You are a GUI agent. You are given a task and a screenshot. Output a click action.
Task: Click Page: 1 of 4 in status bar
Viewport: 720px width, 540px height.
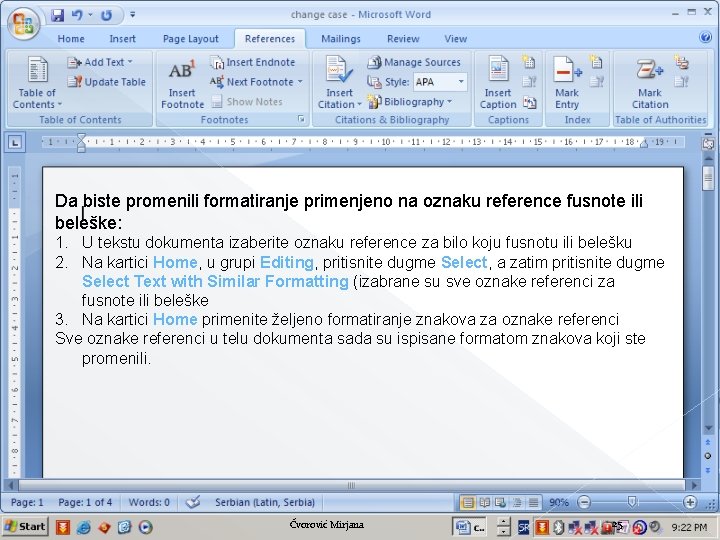tap(85, 502)
